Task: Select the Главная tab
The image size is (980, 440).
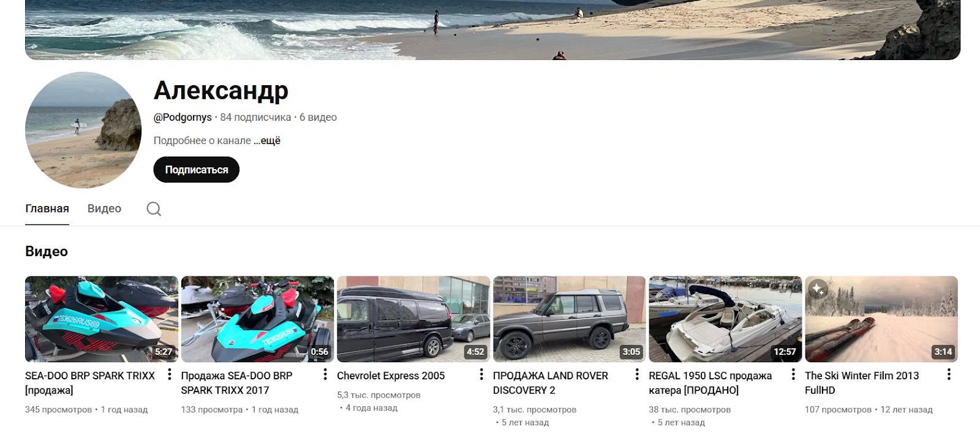Action: tap(47, 208)
